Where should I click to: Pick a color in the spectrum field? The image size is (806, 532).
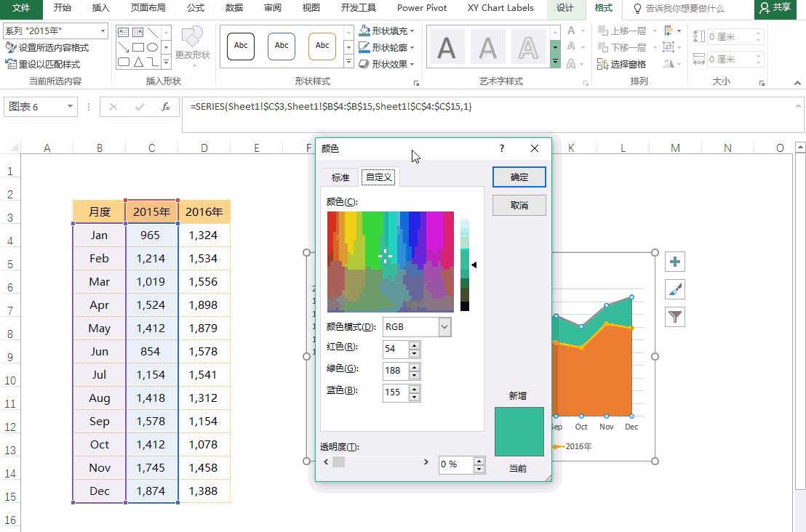pyautogui.click(x=390, y=262)
